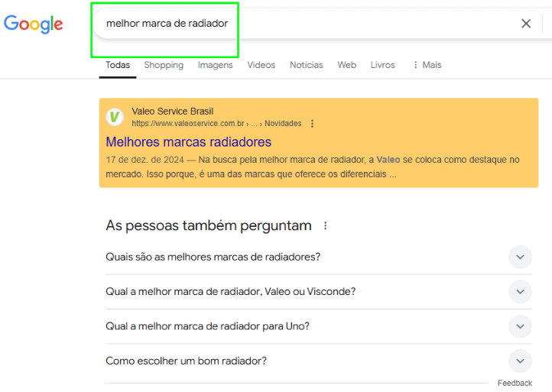Expand 'Como escolher um bom radiador?' question
The height and width of the screenshot is (392, 552).
coord(520,361)
